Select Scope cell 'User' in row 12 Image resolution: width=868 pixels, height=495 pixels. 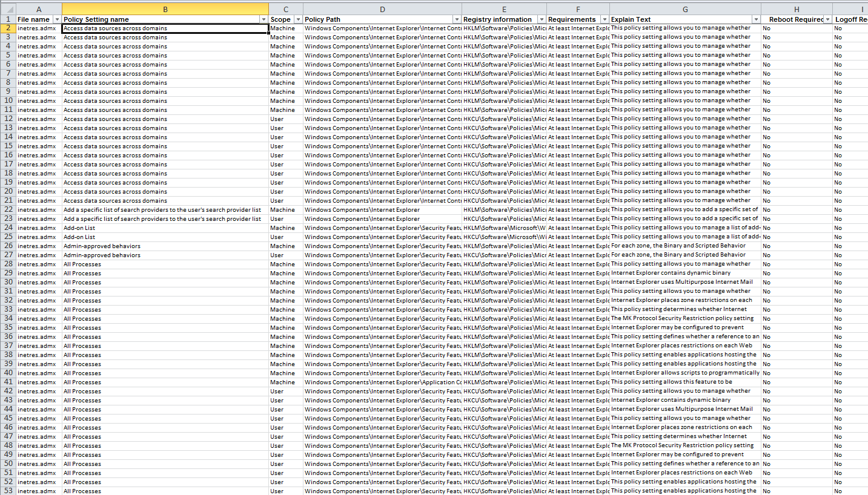click(x=286, y=119)
